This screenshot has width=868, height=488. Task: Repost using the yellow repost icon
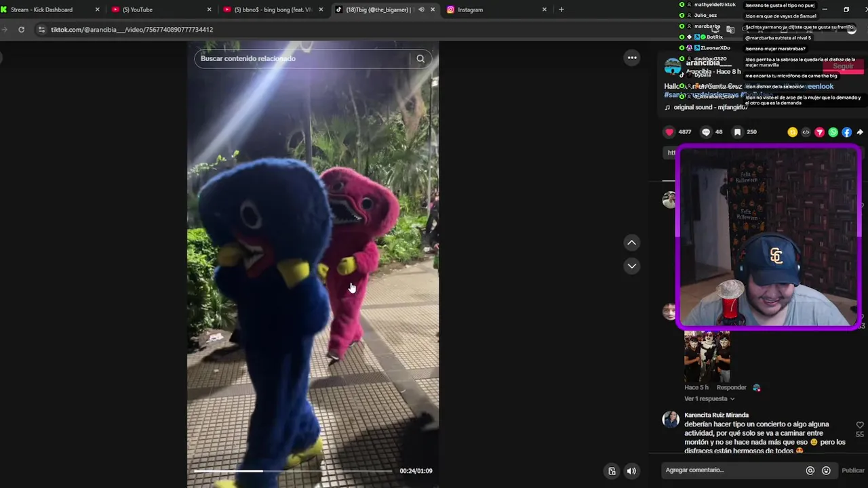[792, 132]
